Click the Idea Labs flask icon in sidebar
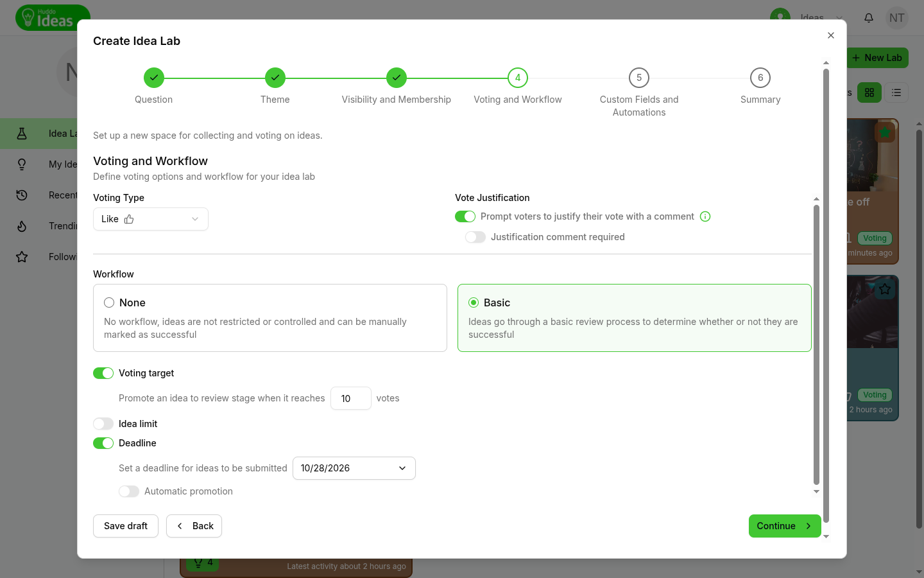Screen dimensions: 924x578 22,134
